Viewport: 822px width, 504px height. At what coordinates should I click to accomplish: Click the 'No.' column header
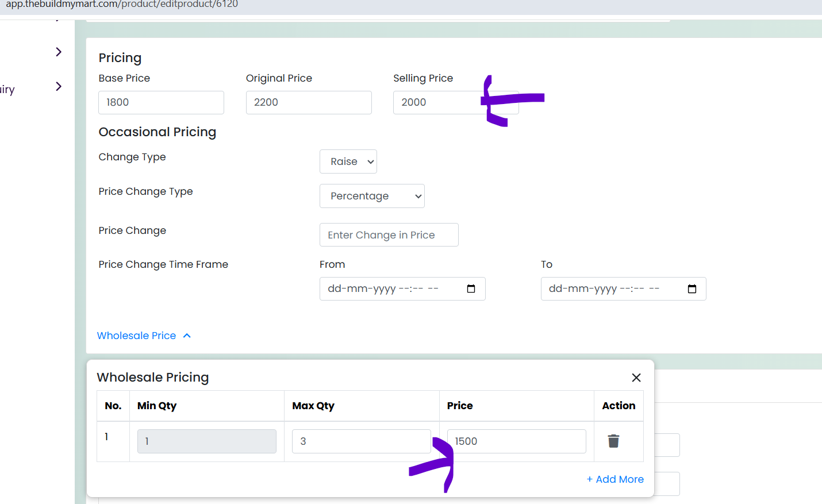point(113,406)
